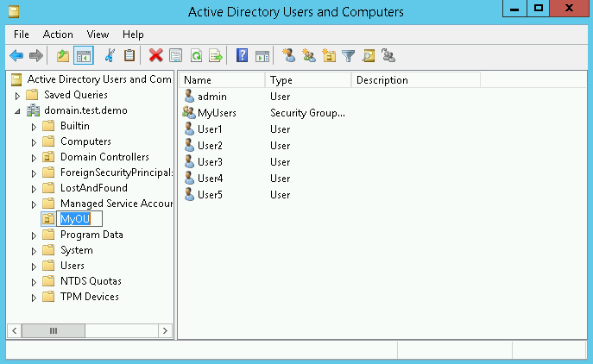Click the app icon in title bar
Viewport: 593px width, 364px height.
(x=14, y=12)
